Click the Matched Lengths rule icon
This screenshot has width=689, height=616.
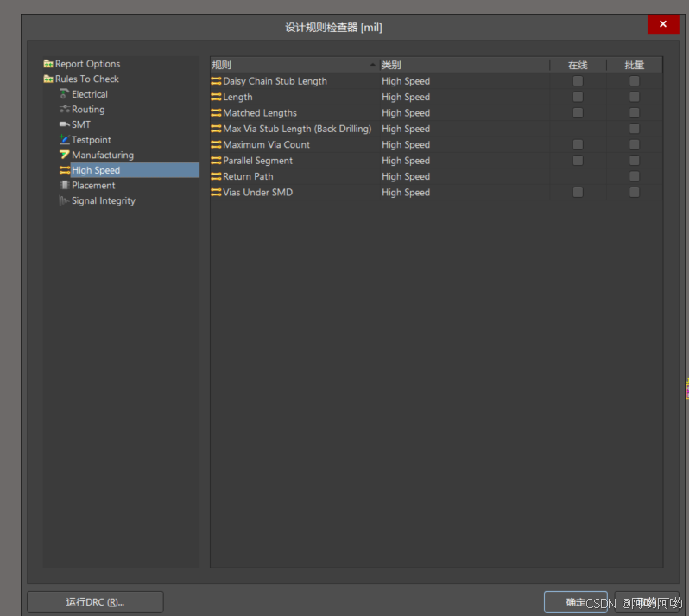[x=216, y=112]
